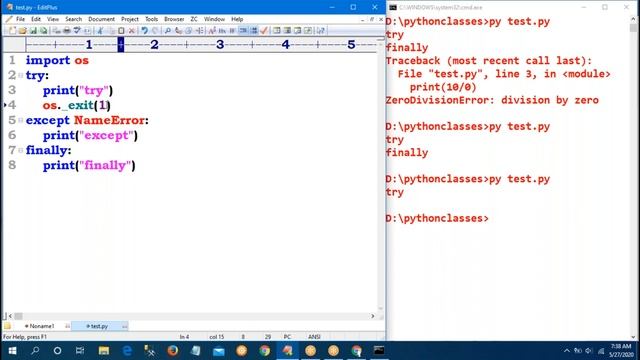Click the 'ANSI' status bar entry
The image size is (640, 360).
(314, 337)
